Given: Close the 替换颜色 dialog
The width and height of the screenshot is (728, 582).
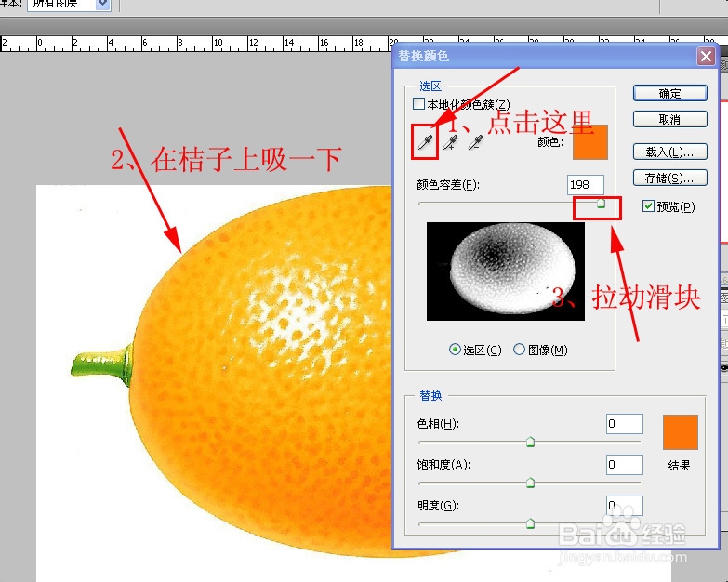Looking at the screenshot, I should [x=707, y=56].
